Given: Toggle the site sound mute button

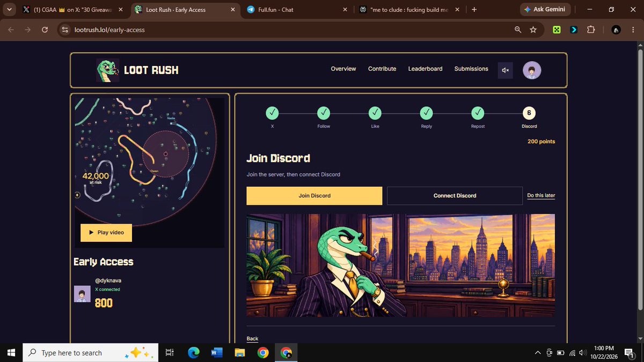Looking at the screenshot, I should pyautogui.click(x=505, y=70).
